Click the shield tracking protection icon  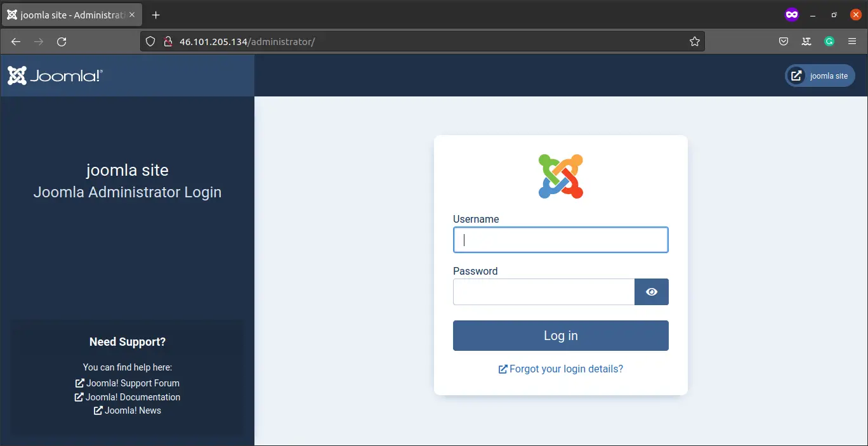pyautogui.click(x=151, y=41)
